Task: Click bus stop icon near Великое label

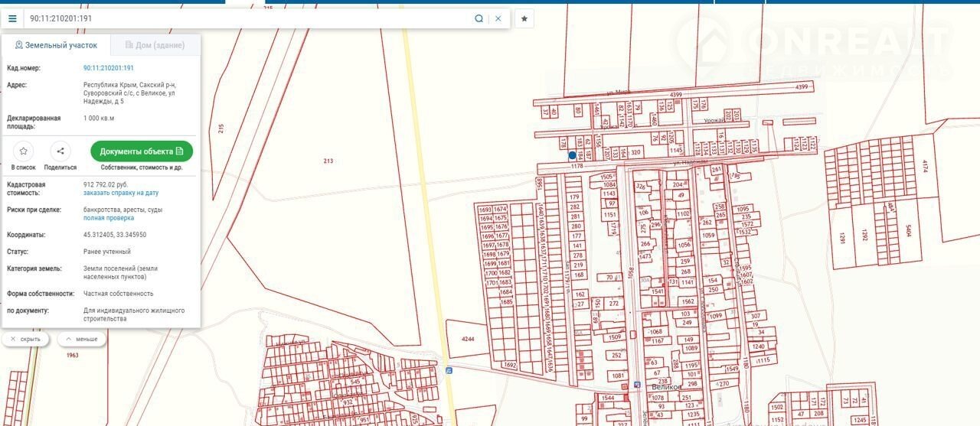Action: 637,385
